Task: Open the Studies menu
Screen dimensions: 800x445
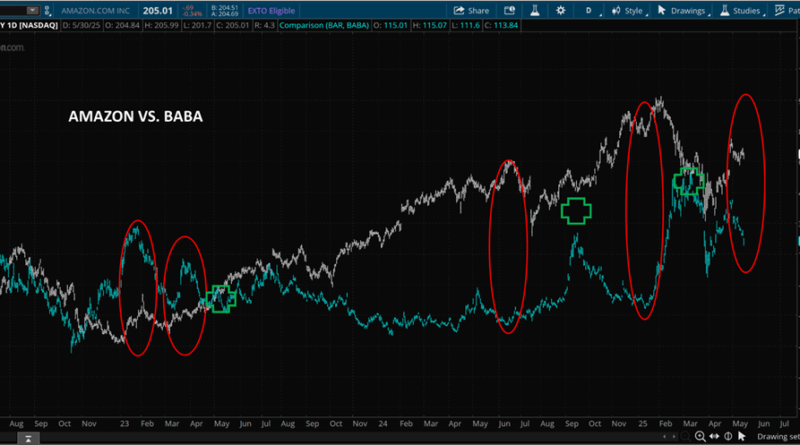Action: click(x=742, y=11)
